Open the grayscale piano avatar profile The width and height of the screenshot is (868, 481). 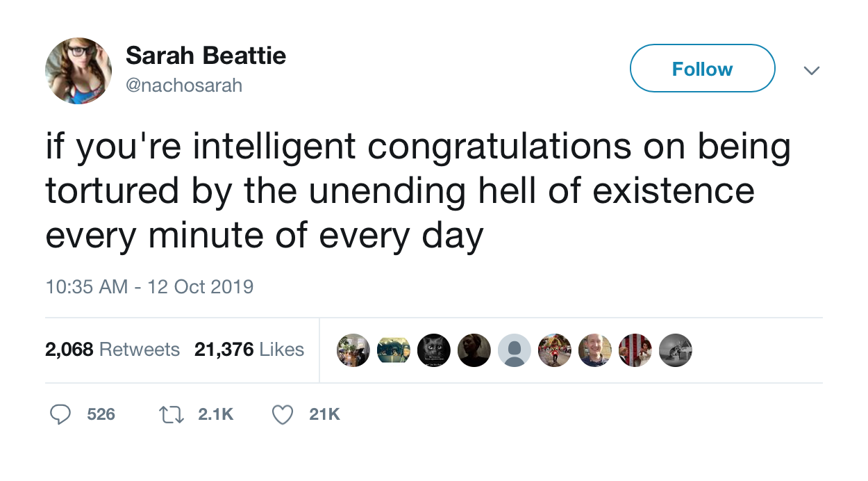pyautogui.click(x=675, y=350)
